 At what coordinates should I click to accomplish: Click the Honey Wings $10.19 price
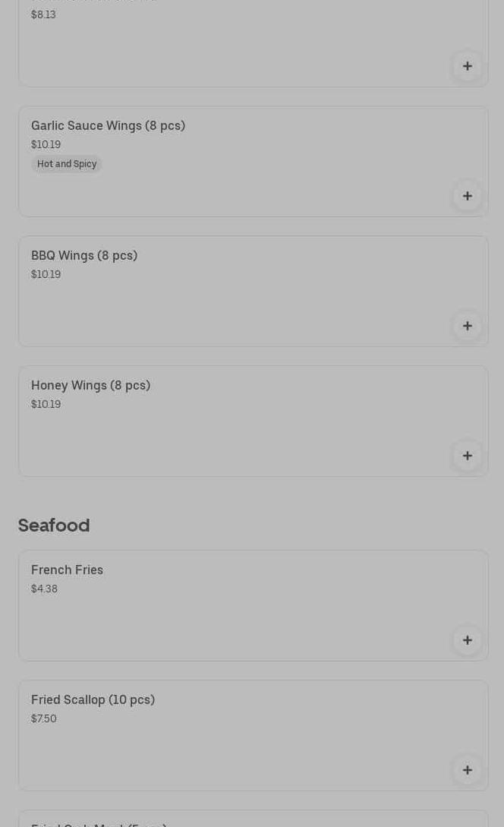46,404
